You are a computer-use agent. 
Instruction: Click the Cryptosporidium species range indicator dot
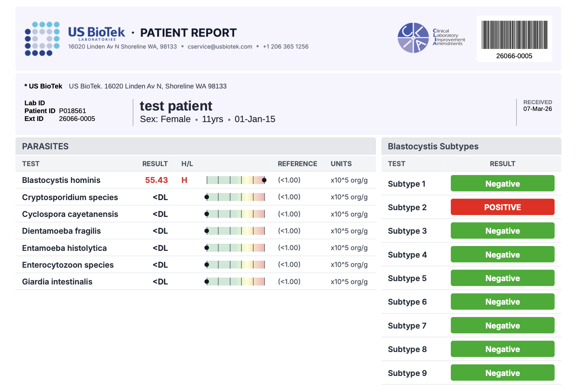pos(207,197)
